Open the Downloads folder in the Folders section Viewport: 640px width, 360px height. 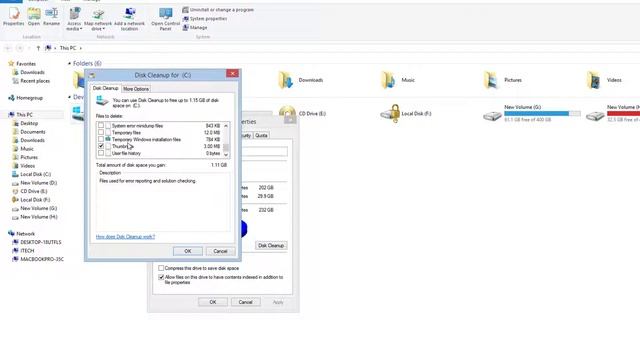pyautogui.click(x=301, y=80)
